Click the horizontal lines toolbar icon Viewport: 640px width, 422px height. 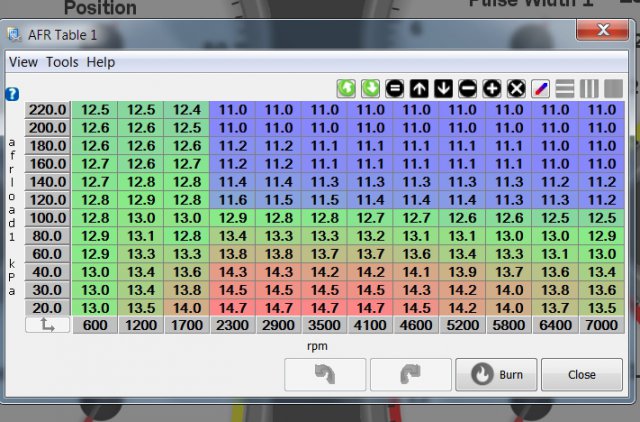pyautogui.click(x=565, y=88)
